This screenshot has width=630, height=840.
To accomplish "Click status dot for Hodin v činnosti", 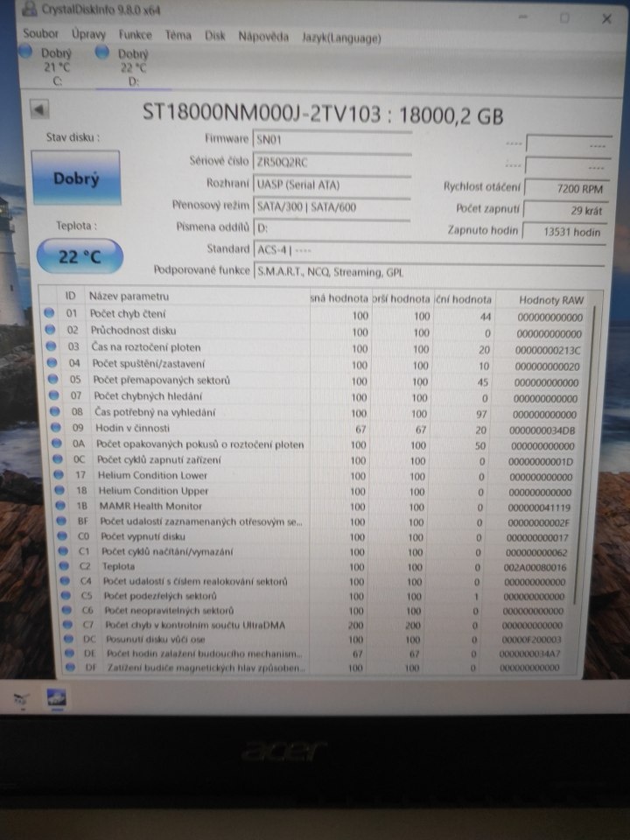I will point(56,428).
